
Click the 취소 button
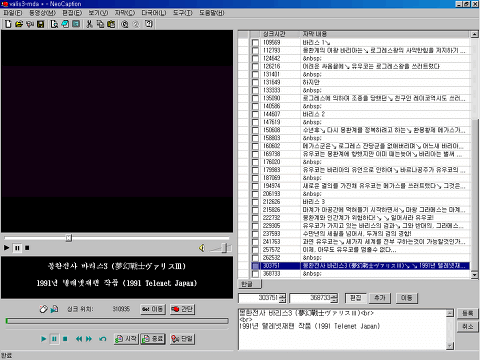(467, 327)
